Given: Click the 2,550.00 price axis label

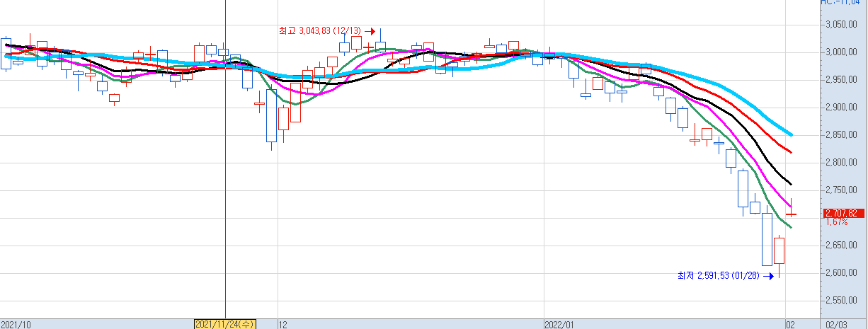Looking at the screenshot, I should (x=842, y=301).
